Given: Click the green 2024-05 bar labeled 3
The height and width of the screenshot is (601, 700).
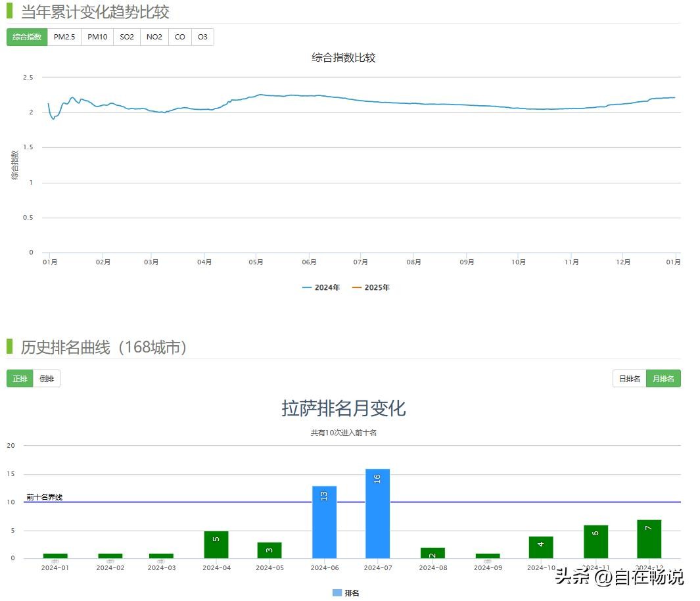Looking at the screenshot, I should coord(269,550).
